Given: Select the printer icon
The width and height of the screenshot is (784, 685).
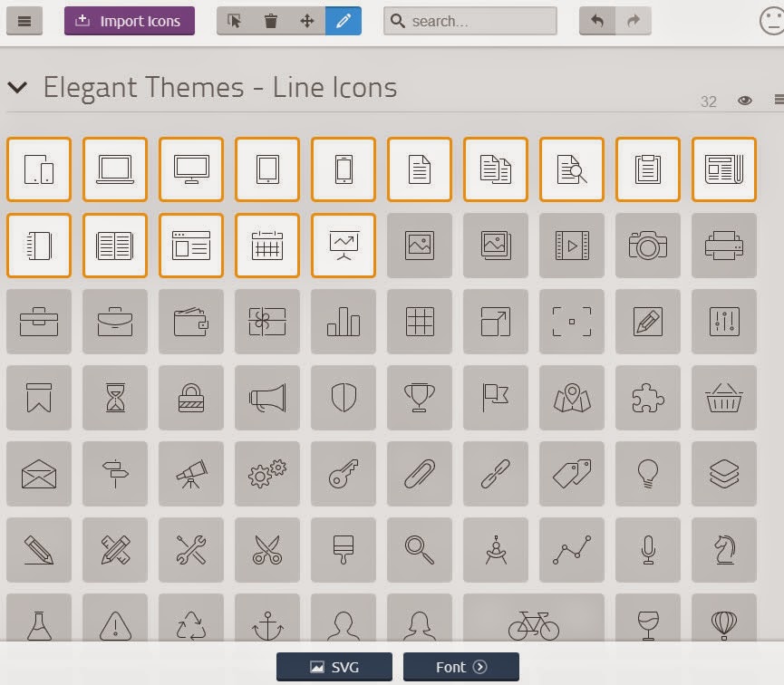Looking at the screenshot, I should point(723,246).
